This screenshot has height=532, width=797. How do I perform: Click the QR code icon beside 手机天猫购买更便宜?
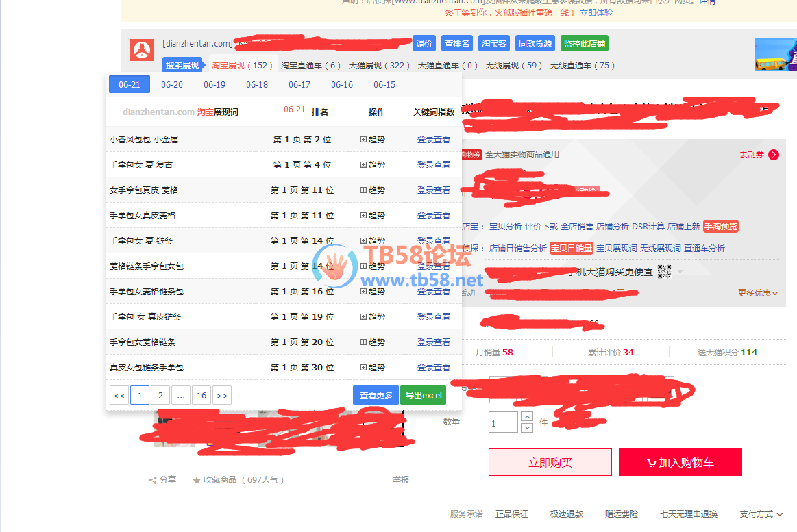664,272
